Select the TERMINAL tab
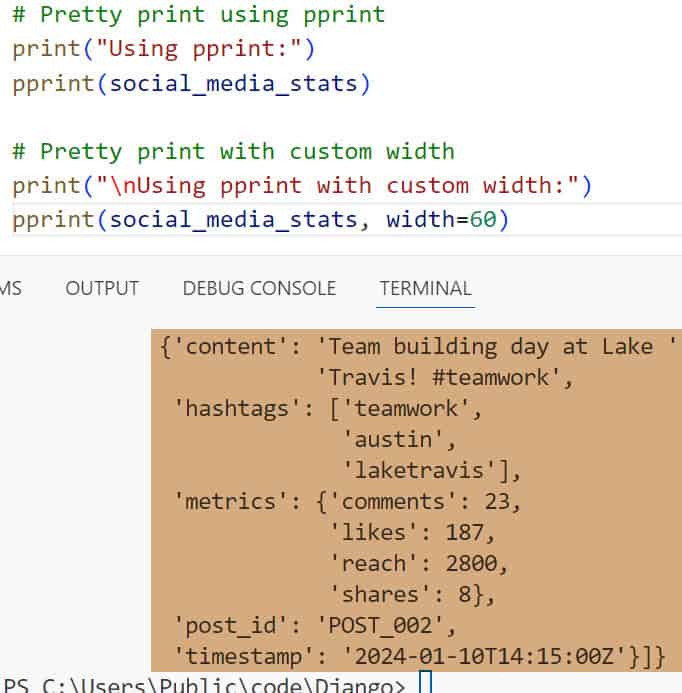This screenshot has height=693, width=682. (425, 288)
